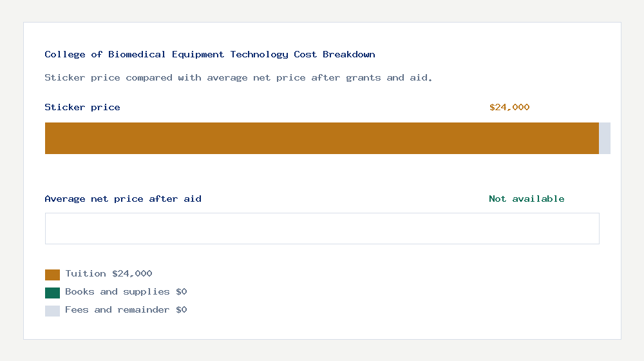Click the empty average net price bar
This screenshot has height=361, width=644.
point(322,228)
